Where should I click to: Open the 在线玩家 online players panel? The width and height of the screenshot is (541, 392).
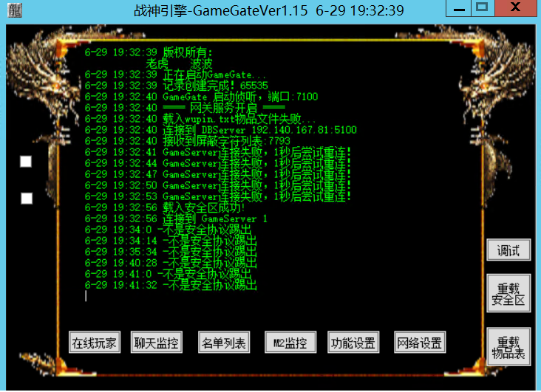(x=95, y=343)
